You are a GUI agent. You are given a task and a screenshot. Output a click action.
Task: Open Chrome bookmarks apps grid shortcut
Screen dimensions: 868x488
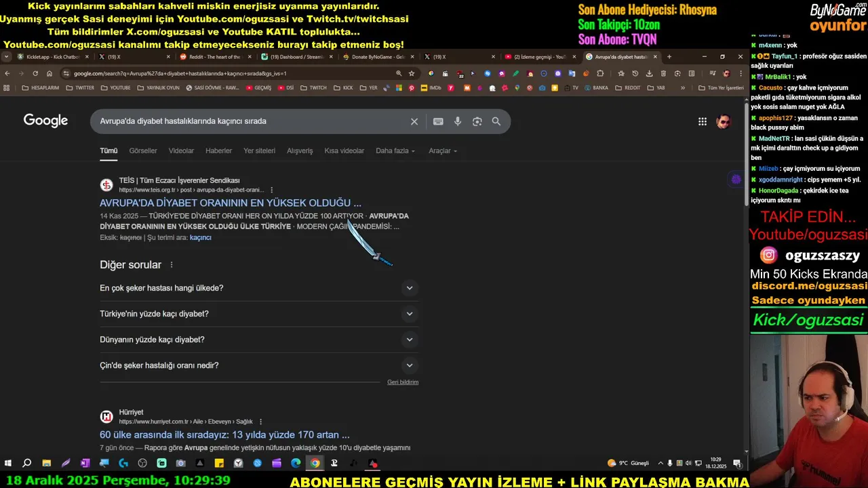pos(7,87)
